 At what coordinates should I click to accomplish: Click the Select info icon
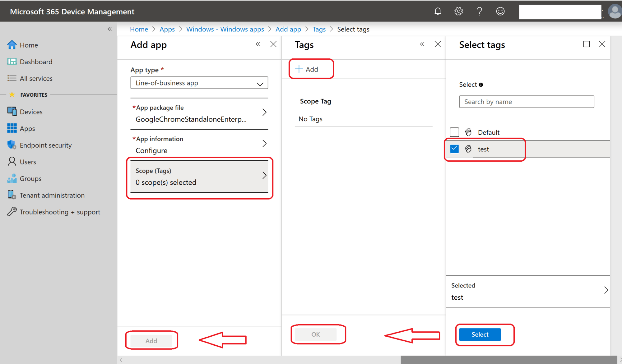(x=481, y=85)
